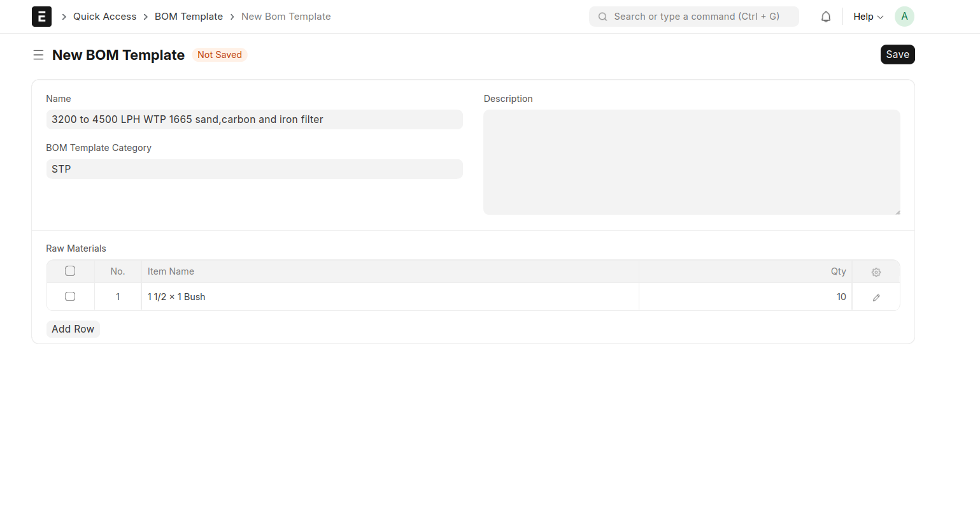Click the search magnifier icon
This screenshot has height=518, width=980.
[x=602, y=17]
